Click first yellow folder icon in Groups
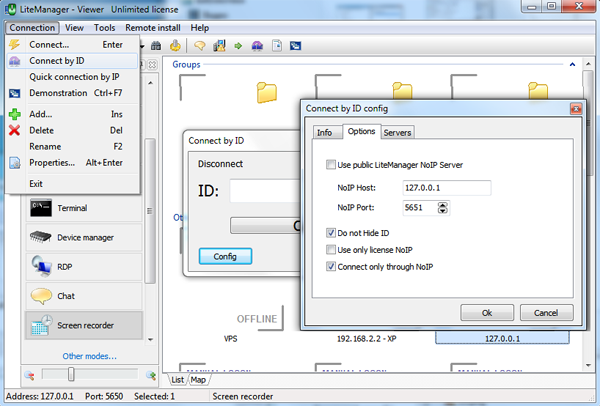This screenshot has width=600, height=406. [267, 92]
